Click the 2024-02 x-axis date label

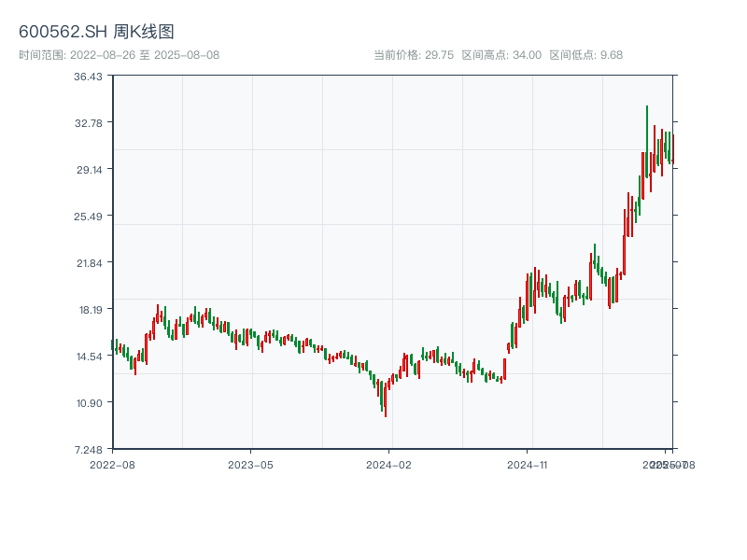pyautogui.click(x=389, y=464)
